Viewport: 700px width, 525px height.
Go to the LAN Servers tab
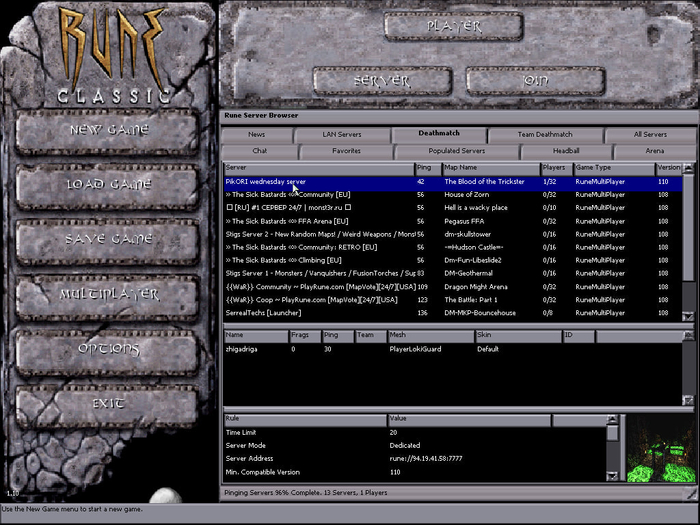click(x=342, y=134)
